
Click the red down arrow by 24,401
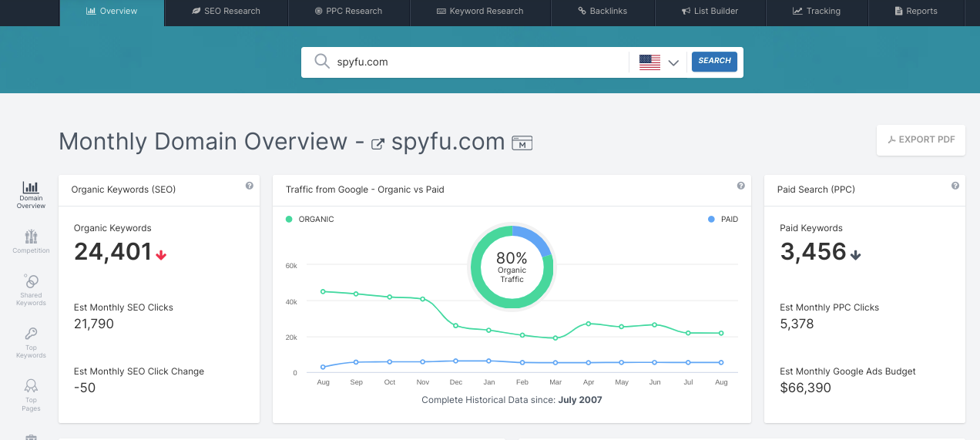pos(161,254)
